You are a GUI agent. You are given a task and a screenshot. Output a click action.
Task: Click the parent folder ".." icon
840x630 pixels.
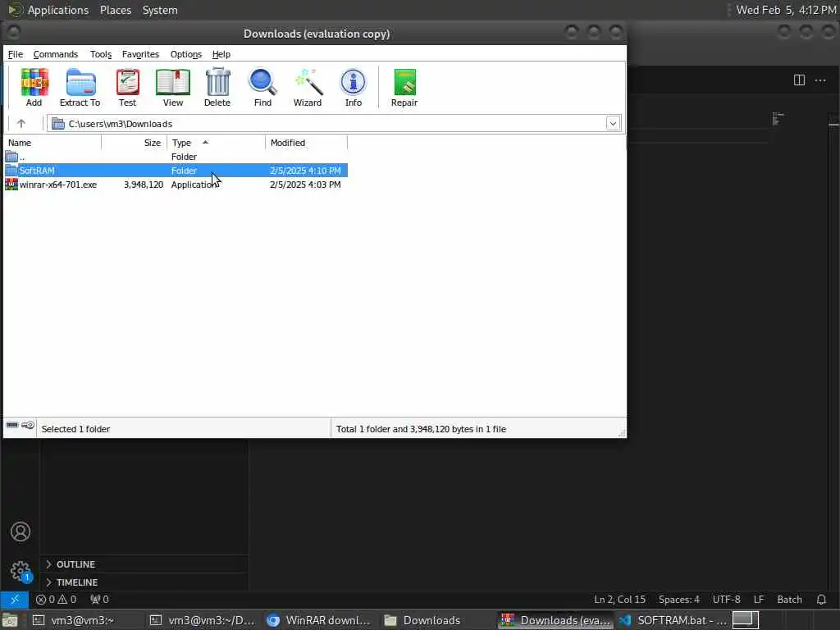(x=11, y=157)
